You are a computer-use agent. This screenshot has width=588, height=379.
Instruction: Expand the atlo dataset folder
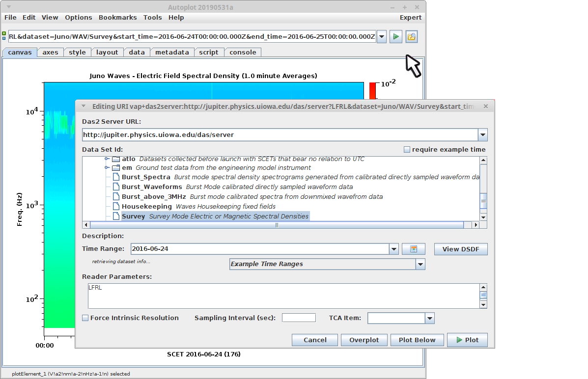coord(107,159)
